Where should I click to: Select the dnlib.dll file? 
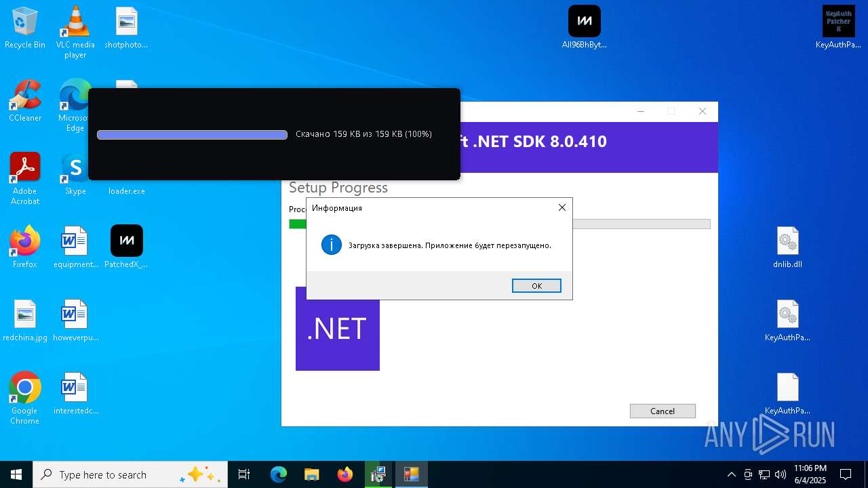[787, 248]
